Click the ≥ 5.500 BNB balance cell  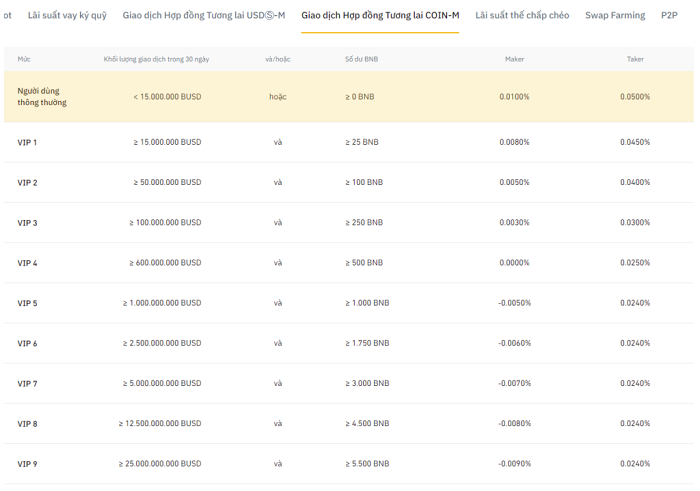tap(367, 463)
